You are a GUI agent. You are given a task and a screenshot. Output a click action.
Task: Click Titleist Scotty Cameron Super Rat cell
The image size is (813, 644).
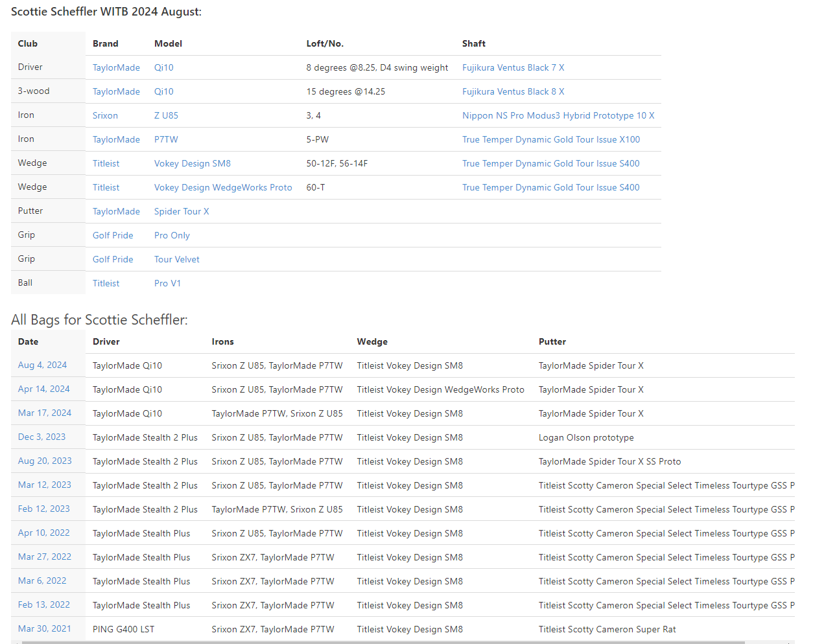(x=607, y=629)
